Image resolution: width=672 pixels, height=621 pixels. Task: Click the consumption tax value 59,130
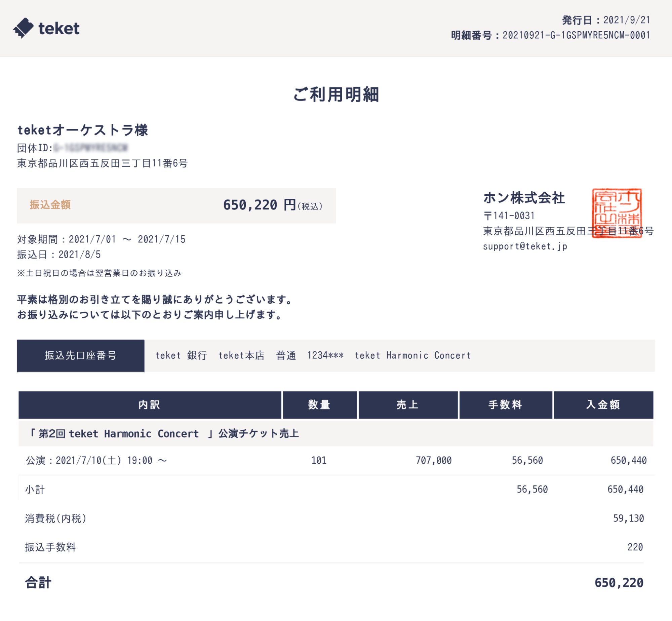coord(629,518)
